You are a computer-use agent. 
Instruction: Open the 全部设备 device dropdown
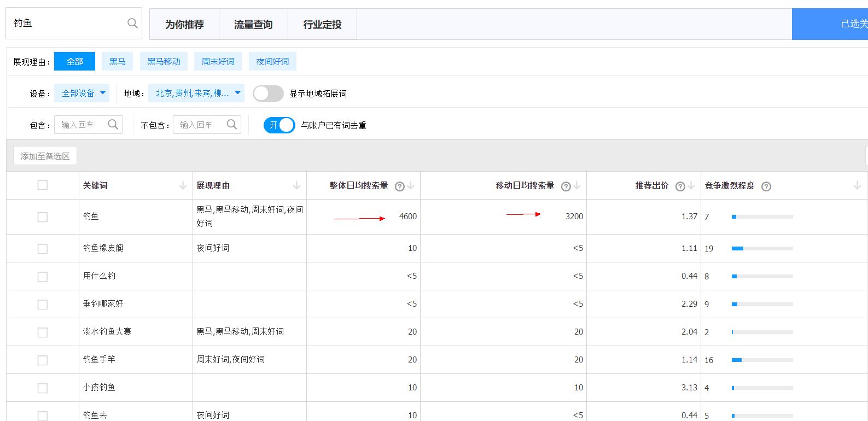[82, 93]
